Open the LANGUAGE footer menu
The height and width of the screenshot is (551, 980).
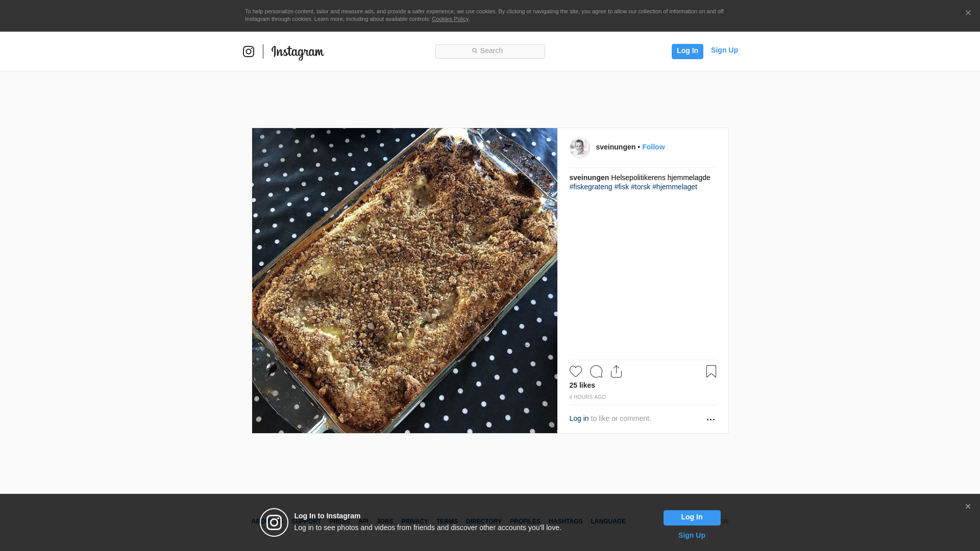click(608, 521)
